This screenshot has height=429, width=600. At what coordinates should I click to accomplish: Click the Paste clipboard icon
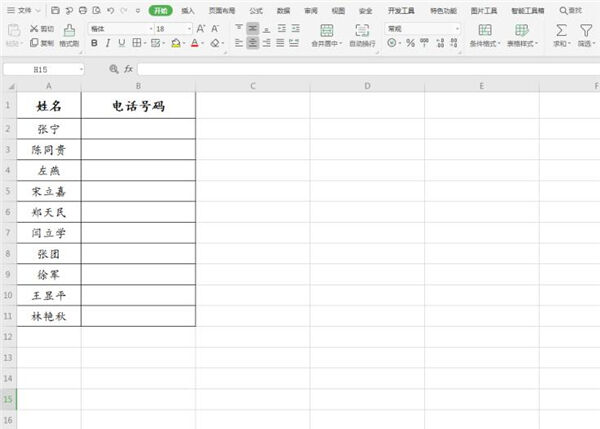point(14,30)
